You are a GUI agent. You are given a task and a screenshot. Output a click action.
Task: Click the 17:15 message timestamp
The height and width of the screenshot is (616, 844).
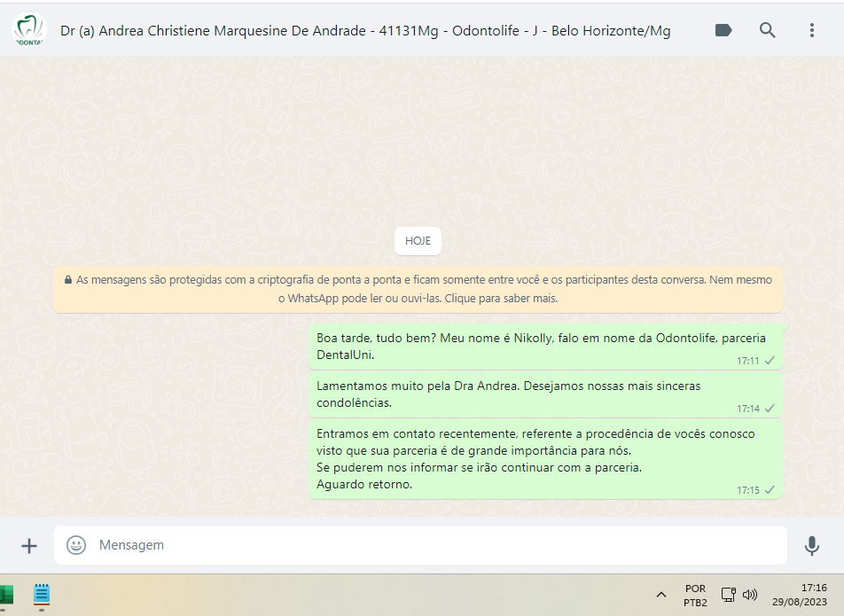click(747, 490)
